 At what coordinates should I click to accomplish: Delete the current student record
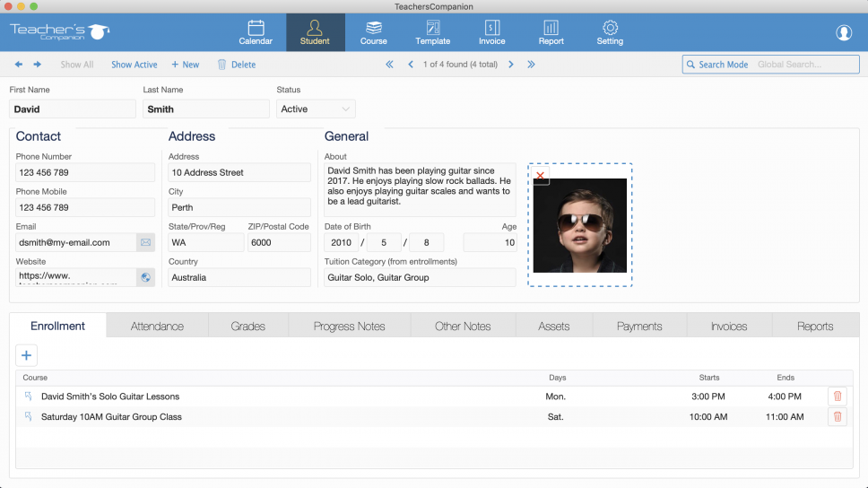[237, 65]
